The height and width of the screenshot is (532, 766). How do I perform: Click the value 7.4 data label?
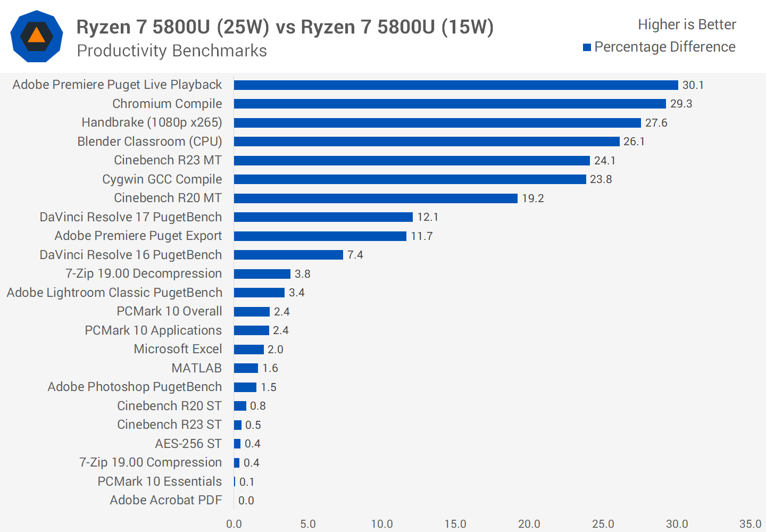[x=355, y=255]
